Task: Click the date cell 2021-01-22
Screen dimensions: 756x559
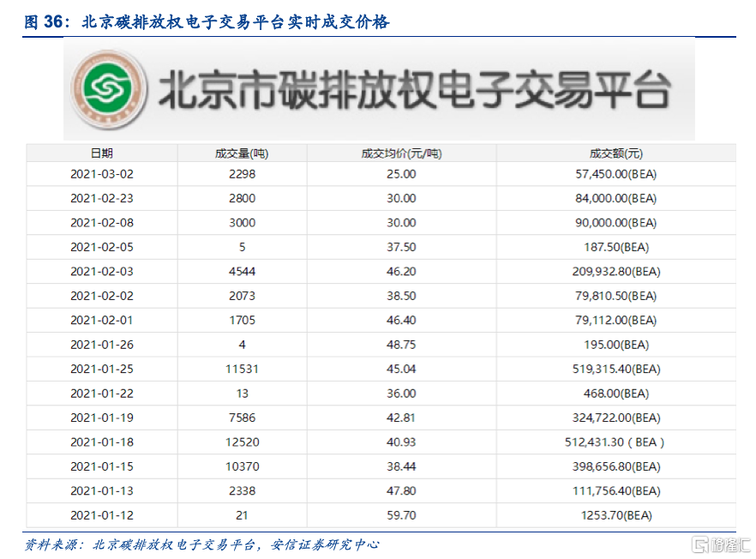Action: [x=102, y=394]
